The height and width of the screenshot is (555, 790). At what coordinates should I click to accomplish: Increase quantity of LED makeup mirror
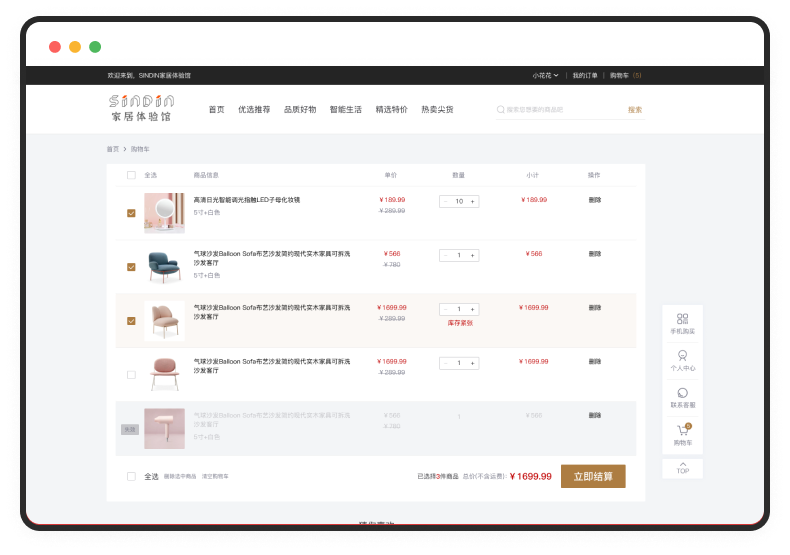[x=473, y=201]
